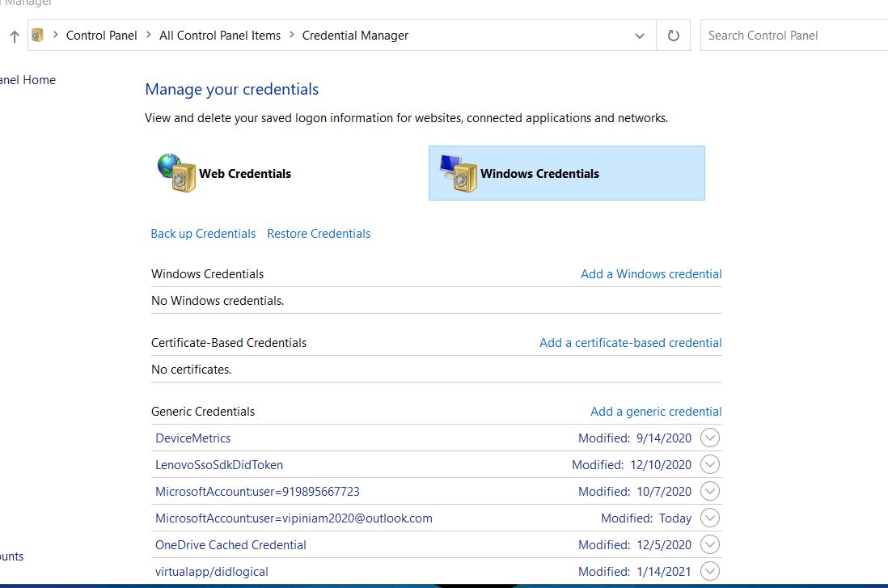Viewport: 888px width, 588px height.
Task: Expand the OneDrive Cached Credential entry
Action: pos(709,544)
